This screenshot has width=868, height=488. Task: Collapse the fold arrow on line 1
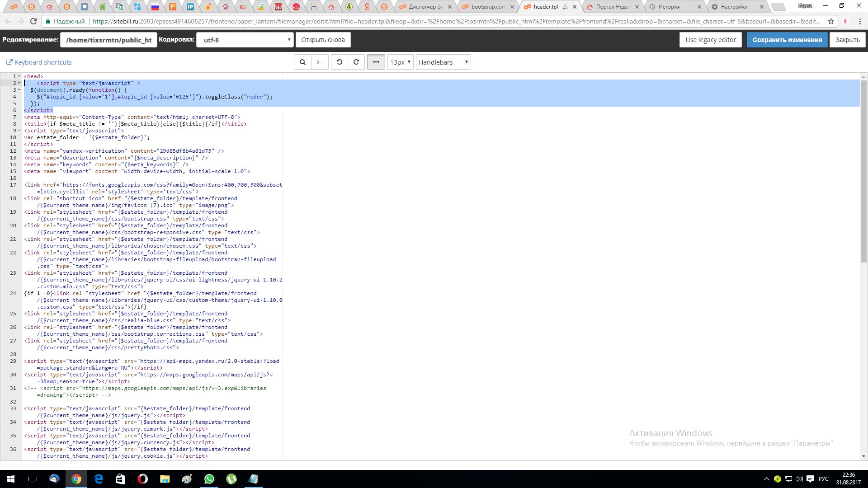click(x=19, y=76)
